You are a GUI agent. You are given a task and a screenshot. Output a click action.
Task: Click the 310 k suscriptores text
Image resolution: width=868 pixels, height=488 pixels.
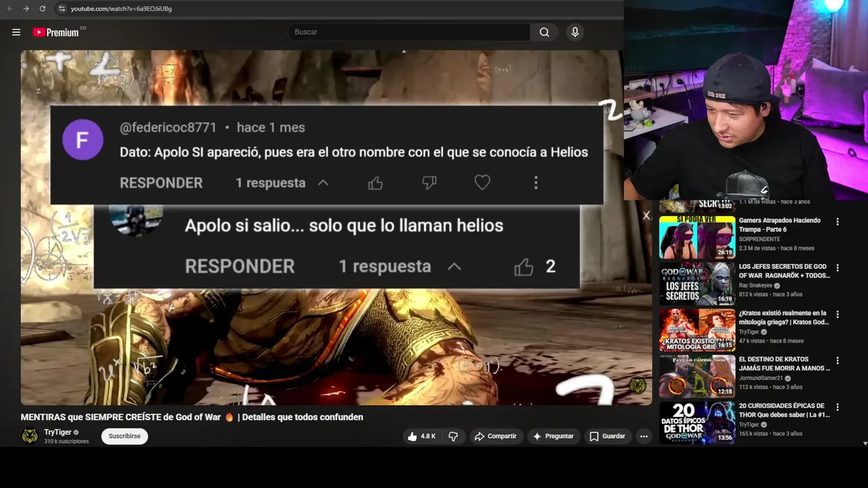coord(66,441)
